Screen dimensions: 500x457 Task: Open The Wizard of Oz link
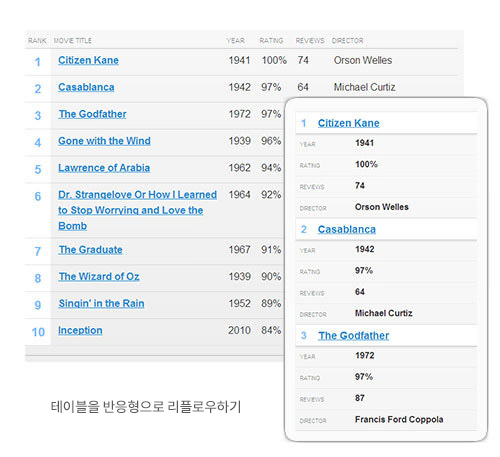(99, 277)
